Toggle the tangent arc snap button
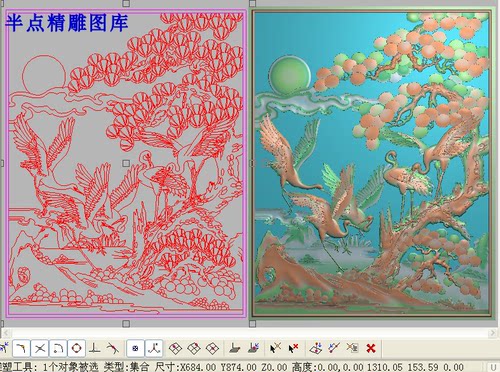This screenshot has height=372, width=500. [59, 349]
